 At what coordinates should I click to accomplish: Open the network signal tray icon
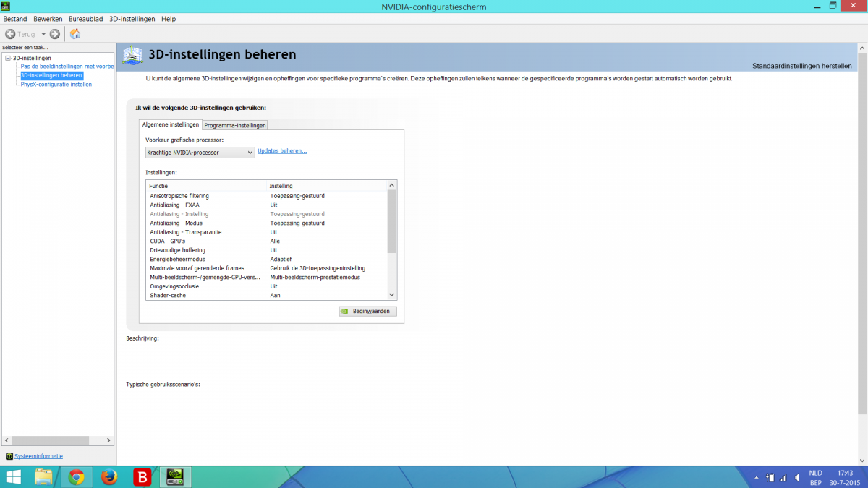783,477
